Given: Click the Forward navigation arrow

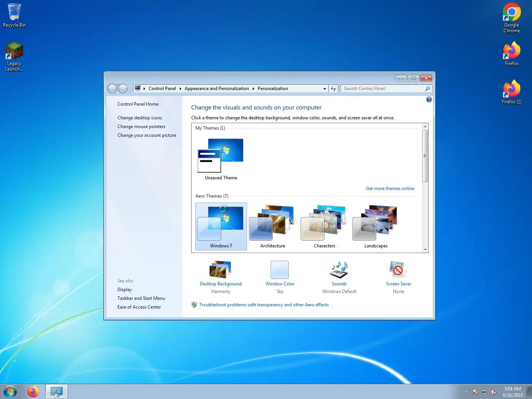Looking at the screenshot, I should [123, 89].
